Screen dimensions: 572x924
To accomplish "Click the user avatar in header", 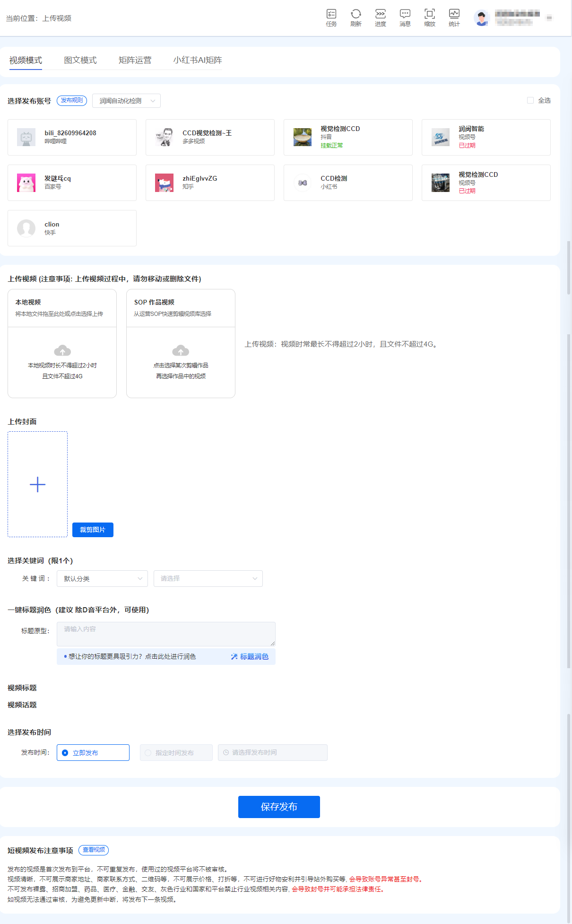I will pos(482,18).
